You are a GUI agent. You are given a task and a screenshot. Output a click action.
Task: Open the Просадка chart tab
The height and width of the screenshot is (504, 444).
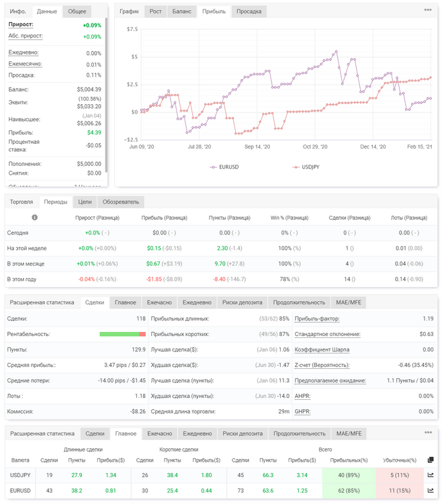click(x=249, y=11)
